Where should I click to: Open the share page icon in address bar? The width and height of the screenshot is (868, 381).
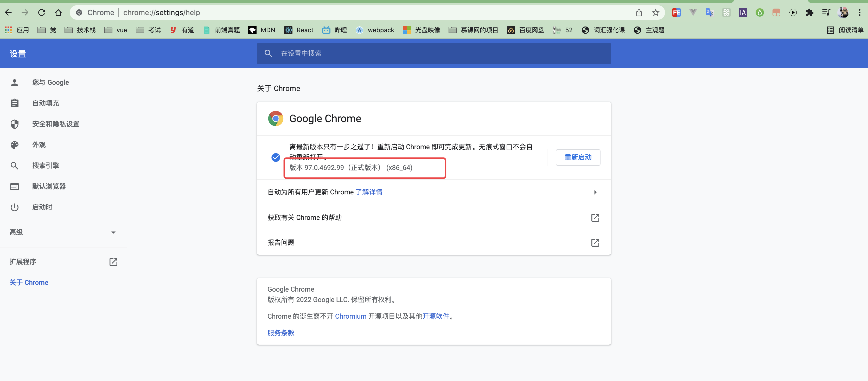[639, 12]
